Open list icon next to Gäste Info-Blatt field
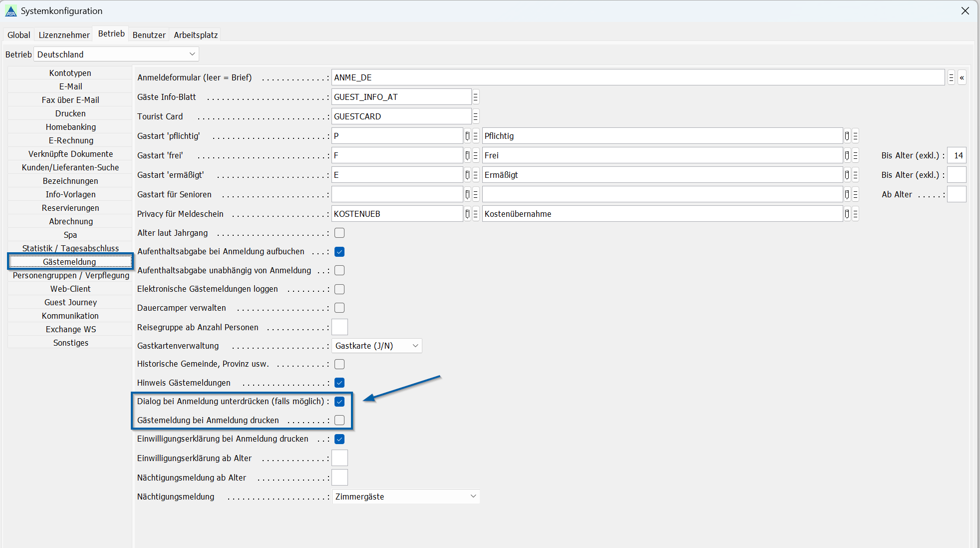Screen dimensions: 980x548 (x=475, y=97)
